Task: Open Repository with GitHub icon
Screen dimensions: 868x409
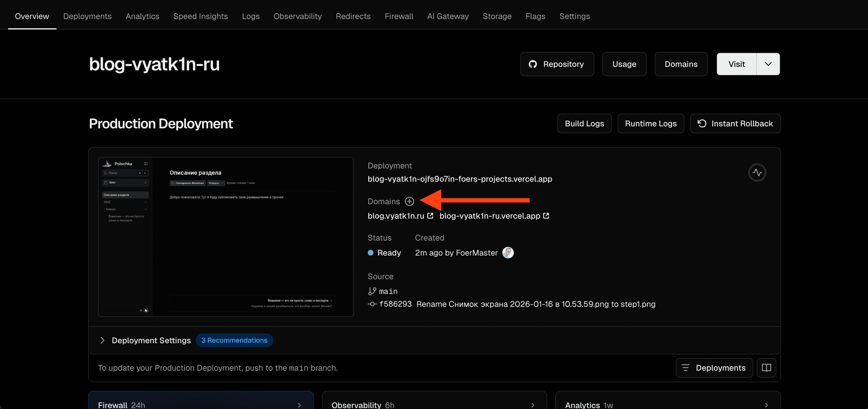Action: [557, 64]
